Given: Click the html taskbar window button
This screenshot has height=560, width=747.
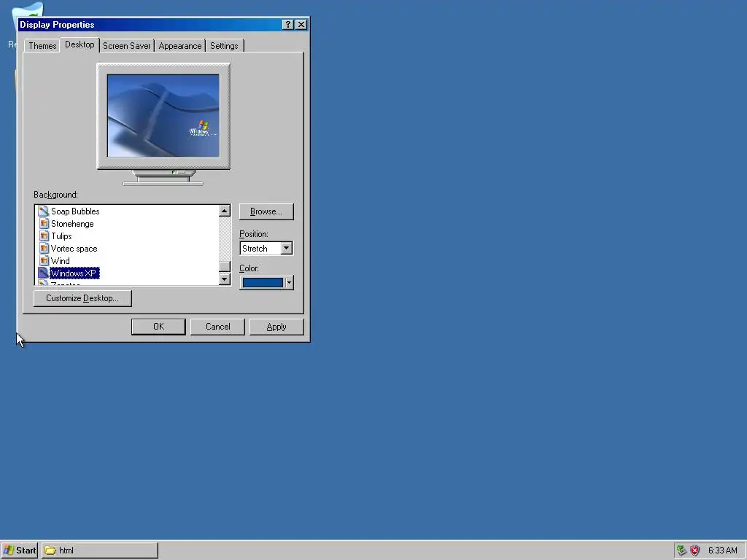Looking at the screenshot, I should [x=100, y=551].
